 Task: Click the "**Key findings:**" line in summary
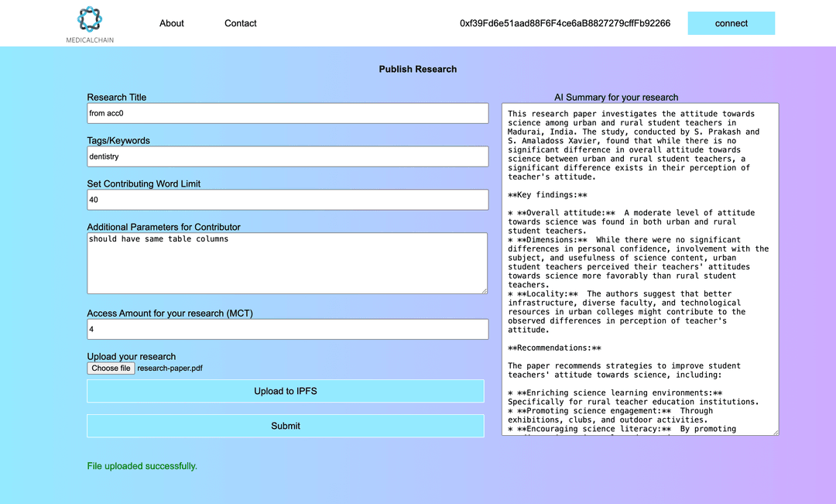coord(547,195)
